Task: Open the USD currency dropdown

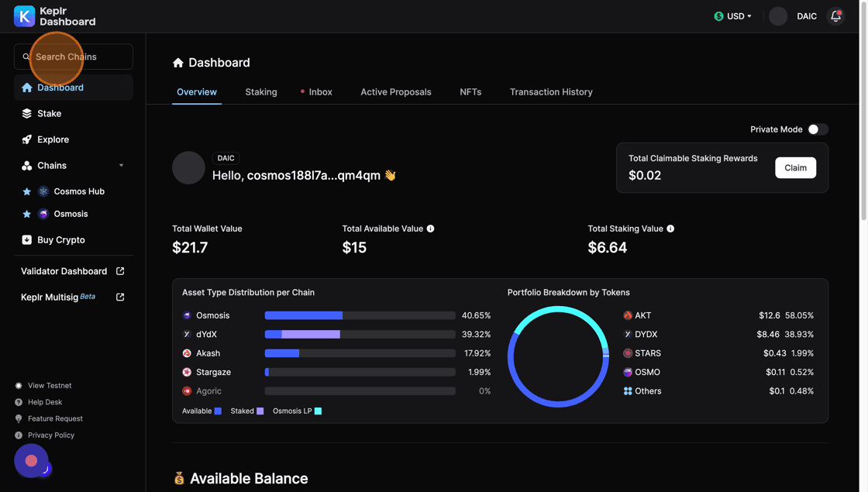Action: pyautogui.click(x=733, y=16)
